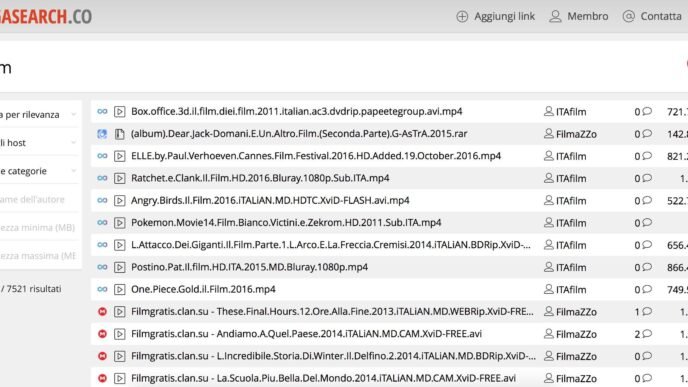Open Andiamo.A.Quel.Paese.2014 file link
688x387 pixels.
(306, 334)
